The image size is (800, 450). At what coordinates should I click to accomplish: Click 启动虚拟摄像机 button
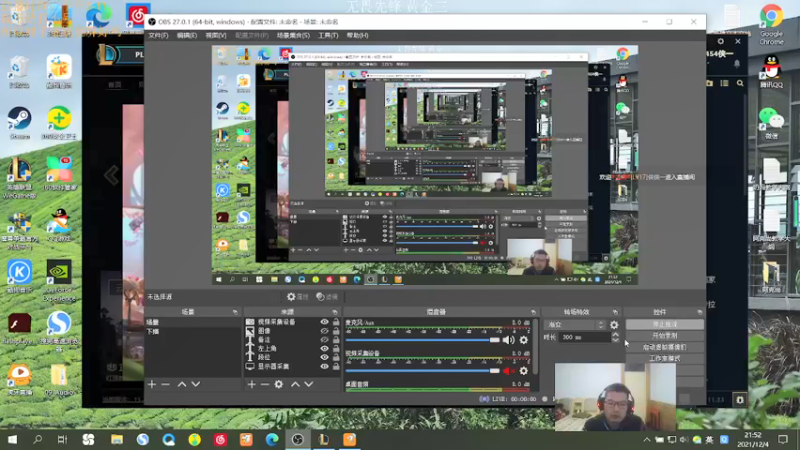[664, 347]
